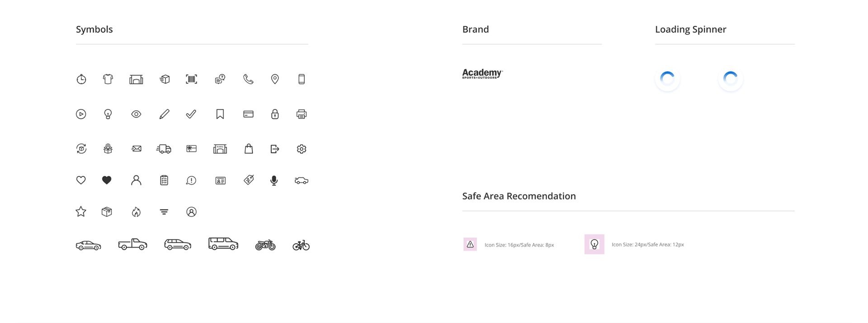The height and width of the screenshot is (323, 868).
Task: Select the microphone icon
Action: pyautogui.click(x=274, y=180)
